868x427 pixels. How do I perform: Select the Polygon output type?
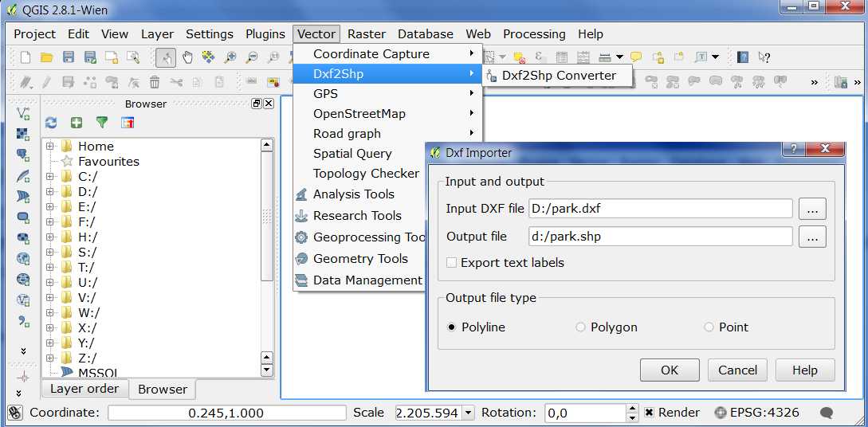(x=580, y=327)
